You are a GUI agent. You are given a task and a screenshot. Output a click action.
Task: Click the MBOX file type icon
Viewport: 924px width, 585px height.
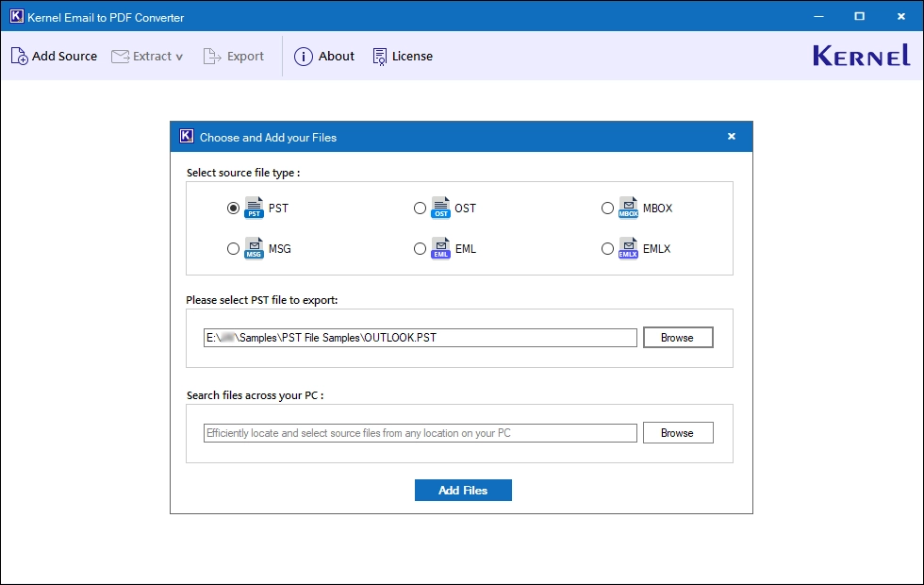(628, 208)
